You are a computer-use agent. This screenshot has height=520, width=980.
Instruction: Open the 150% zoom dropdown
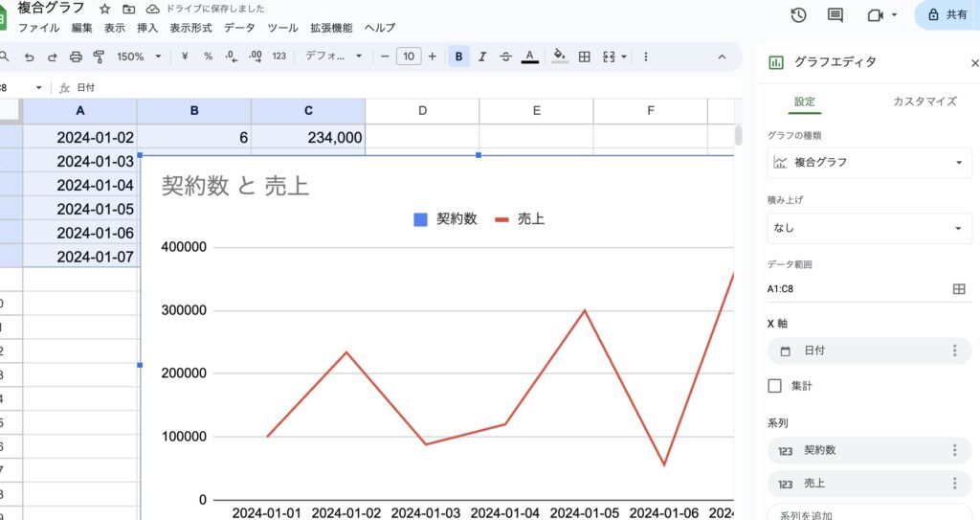(x=137, y=57)
